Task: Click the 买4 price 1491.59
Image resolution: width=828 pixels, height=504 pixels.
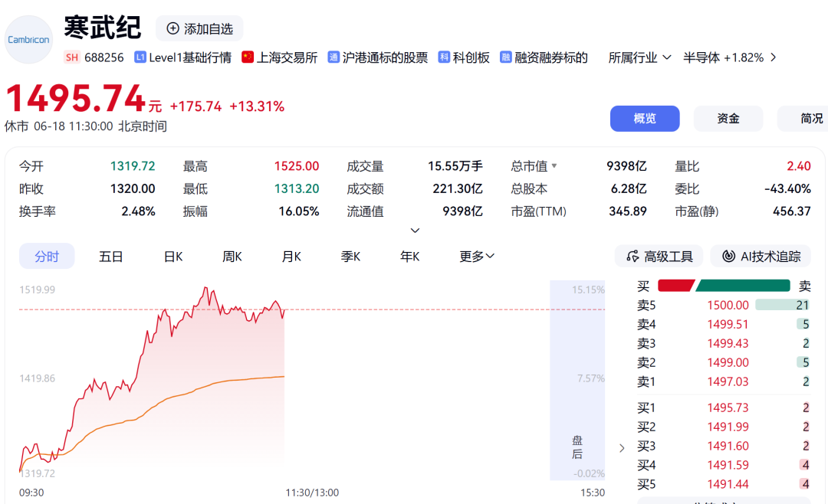Action: 728,464
